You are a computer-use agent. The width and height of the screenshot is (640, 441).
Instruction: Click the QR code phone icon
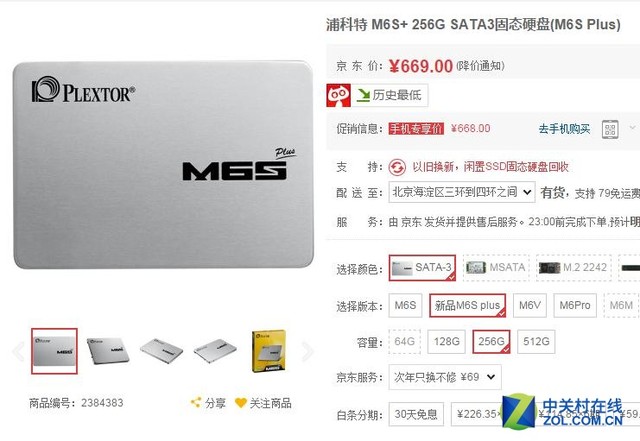click(x=610, y=129)
